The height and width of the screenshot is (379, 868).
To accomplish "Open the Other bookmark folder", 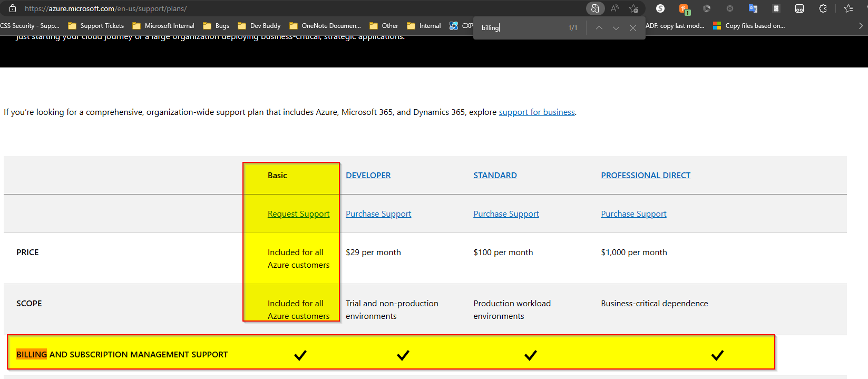I will coord(384,25).
